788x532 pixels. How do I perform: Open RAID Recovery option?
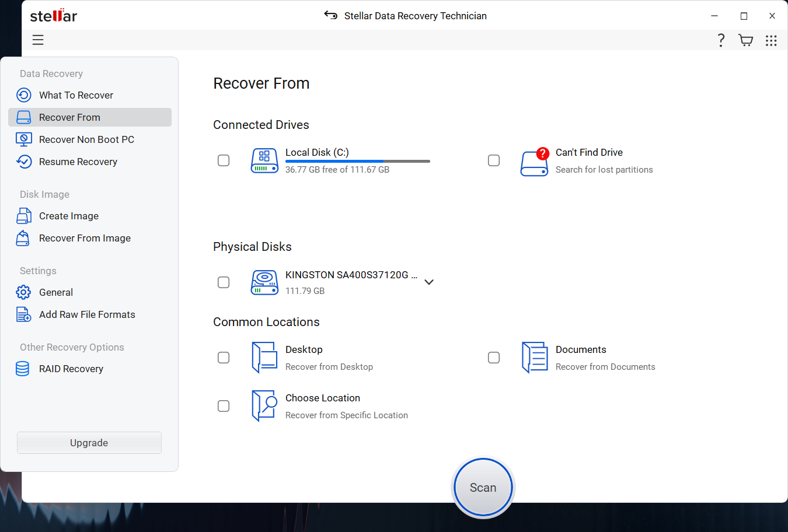pyautogui.click(x=90, y=369)
